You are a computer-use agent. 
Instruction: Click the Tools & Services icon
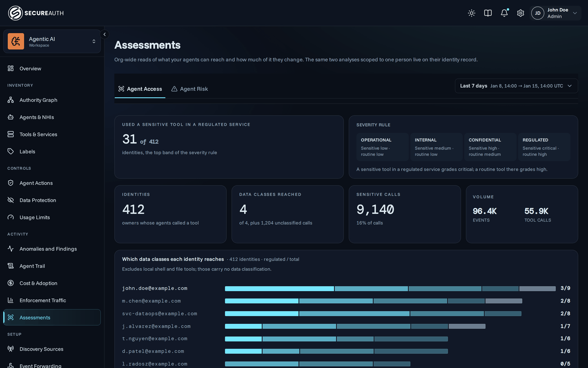coord(11,134)
